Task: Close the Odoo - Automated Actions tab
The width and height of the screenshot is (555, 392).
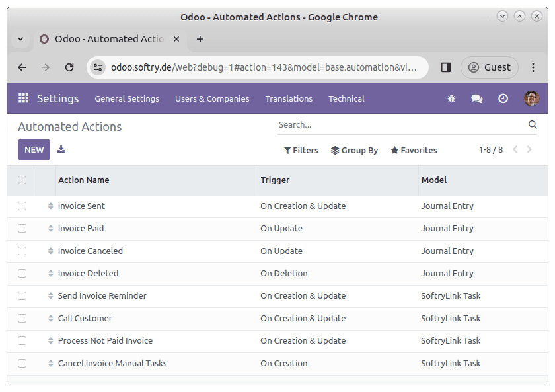Action: [176, 39]
